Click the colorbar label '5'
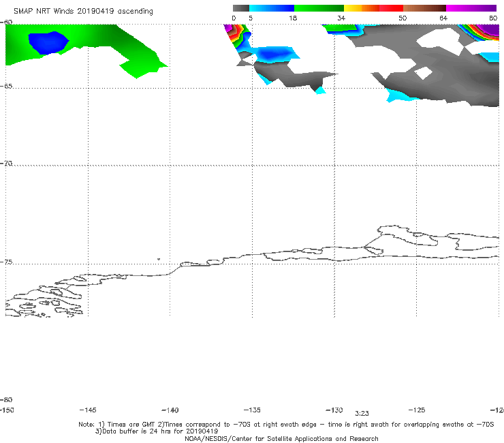The height and width of the screenshot is (443, 504). [x=251, y=18]
